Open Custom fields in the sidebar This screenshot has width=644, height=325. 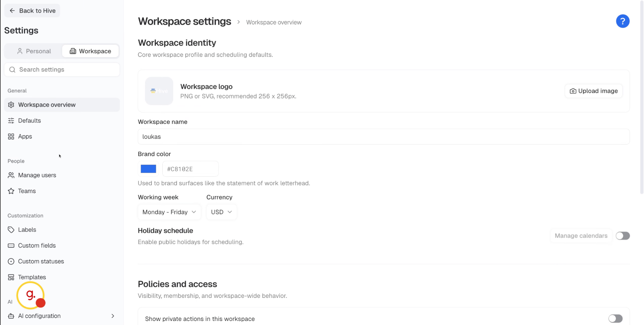coord(62,246)
